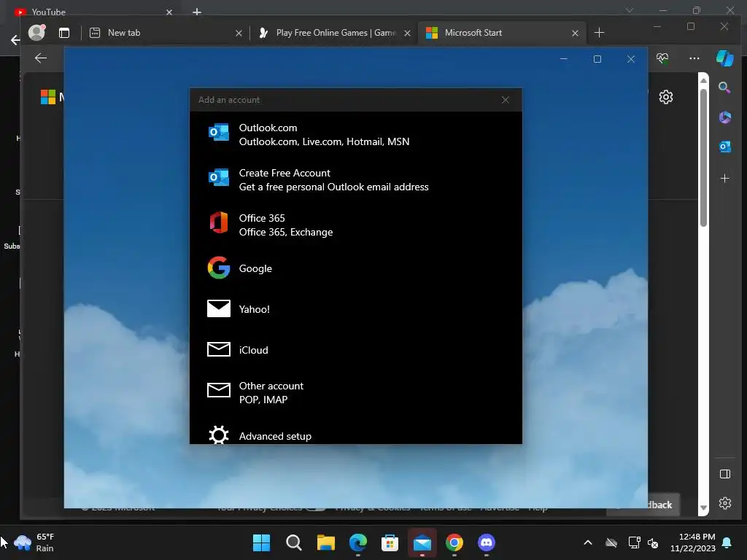Go back in the YouTube browser window
747x560 pixels.
click(x=15, y=40)
